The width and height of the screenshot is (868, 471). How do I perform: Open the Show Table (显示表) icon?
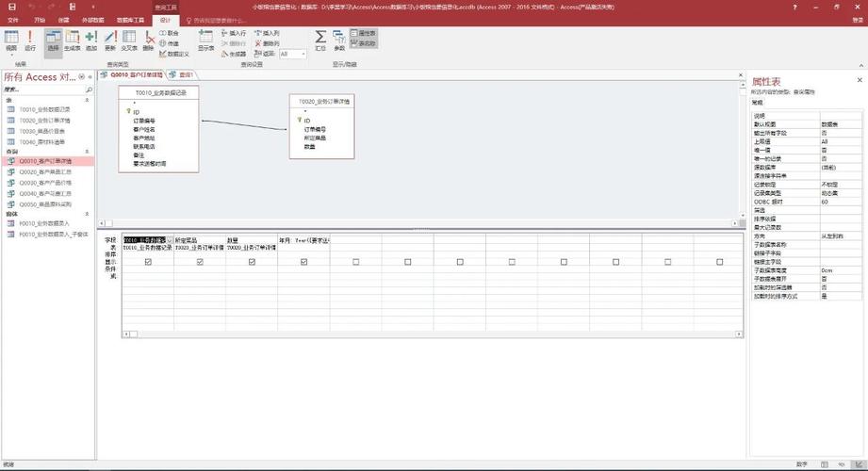click(x=206, y=41)
